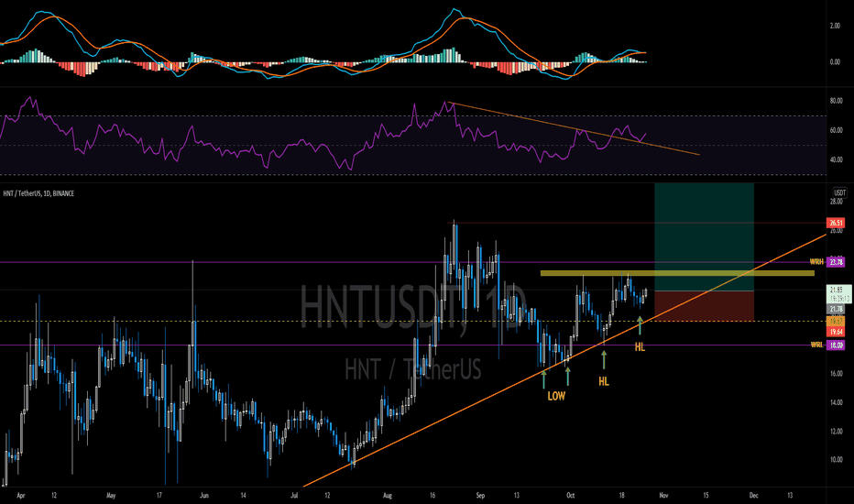Click the MACD 0.00 scale value

[835, 61]
